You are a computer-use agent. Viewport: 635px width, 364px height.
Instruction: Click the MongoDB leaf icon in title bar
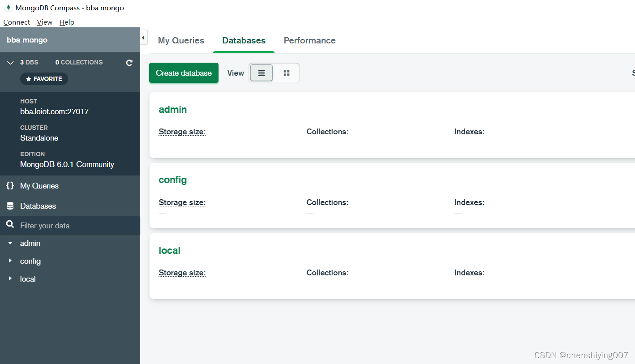pos(8,8)
